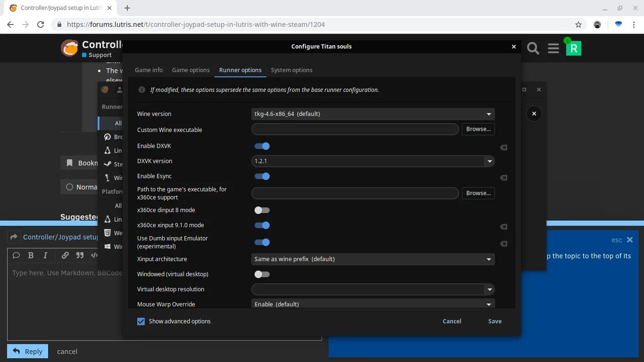Click the user account icon in Lutris header
The width and height of the screenshot is (644, 362).
119,90
